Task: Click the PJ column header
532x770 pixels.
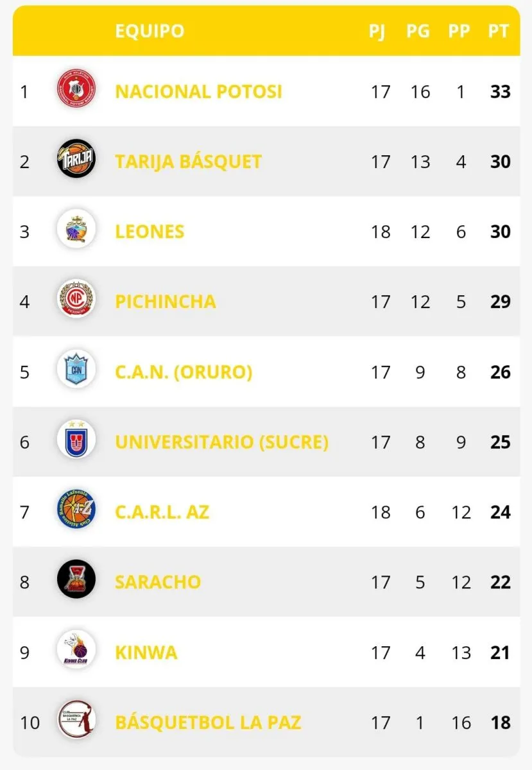Action: point(378,31)
